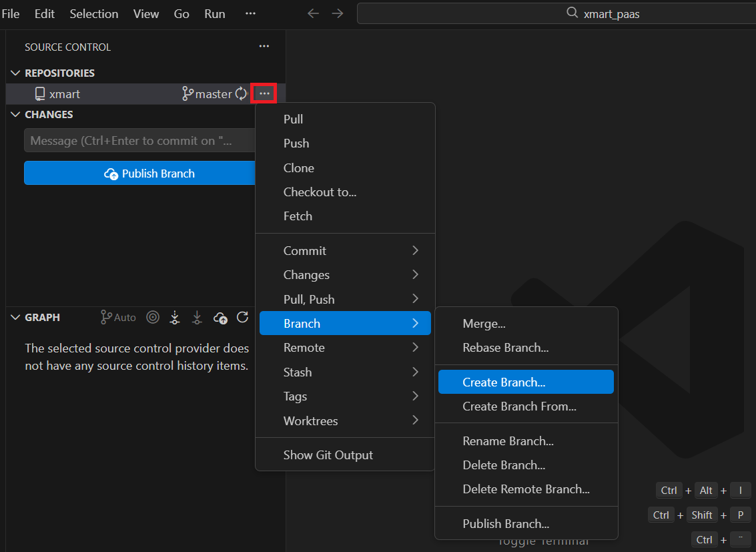
Task: Click the Publish Branch button
Action: (139, 173)
